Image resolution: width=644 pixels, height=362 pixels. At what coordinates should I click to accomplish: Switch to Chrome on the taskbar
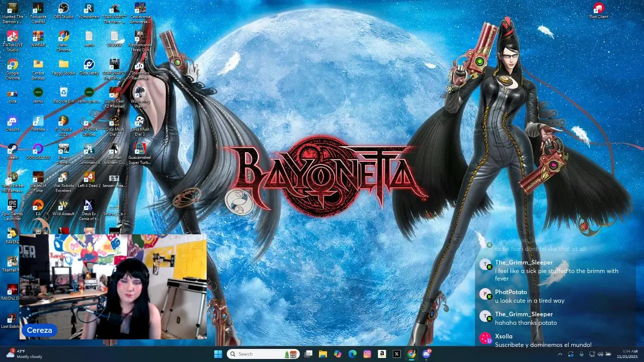412,354
